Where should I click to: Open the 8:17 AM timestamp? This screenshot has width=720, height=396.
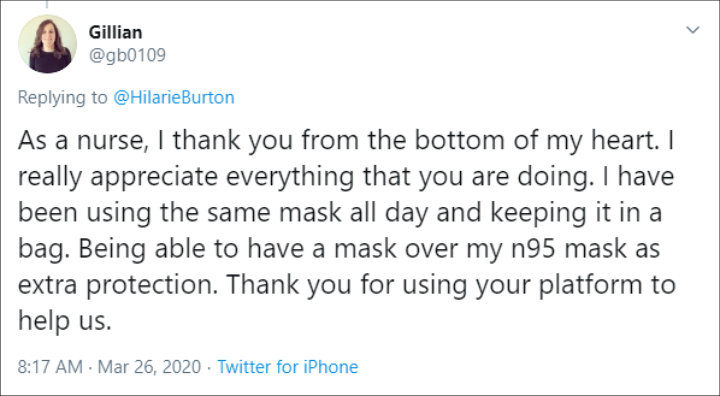click(50, 367)
